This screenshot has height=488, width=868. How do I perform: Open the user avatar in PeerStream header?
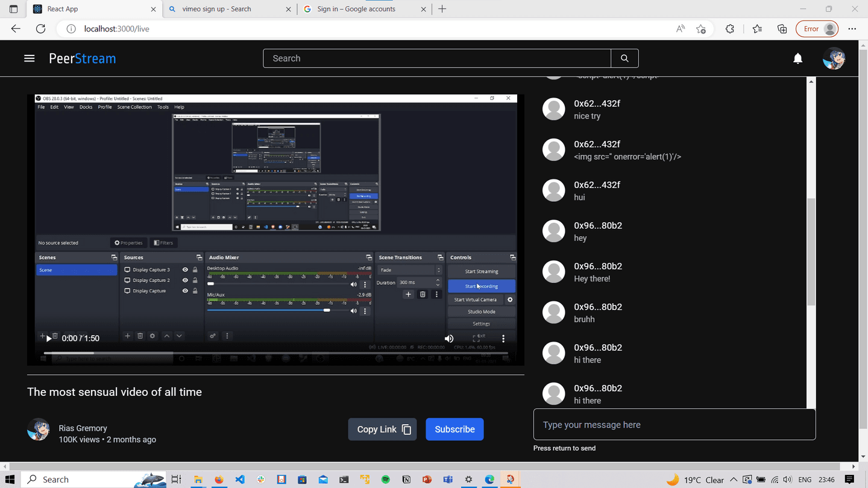pyautogui.click(x=834, y=58)
